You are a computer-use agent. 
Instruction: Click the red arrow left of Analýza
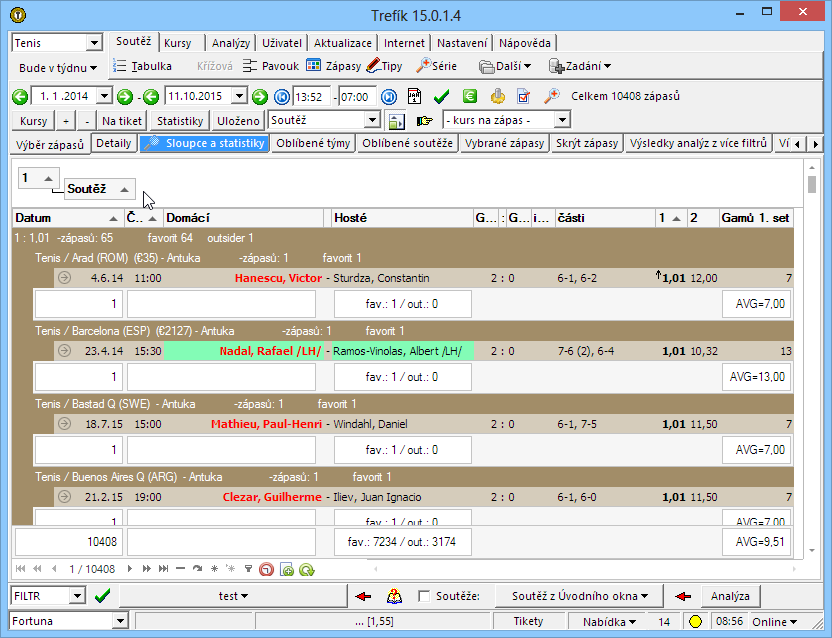click(x=684, y=596)
